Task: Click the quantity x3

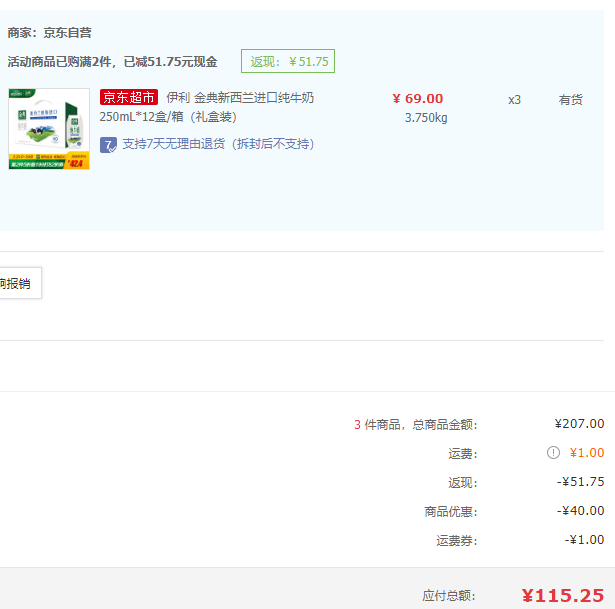Action: [514, 100]
